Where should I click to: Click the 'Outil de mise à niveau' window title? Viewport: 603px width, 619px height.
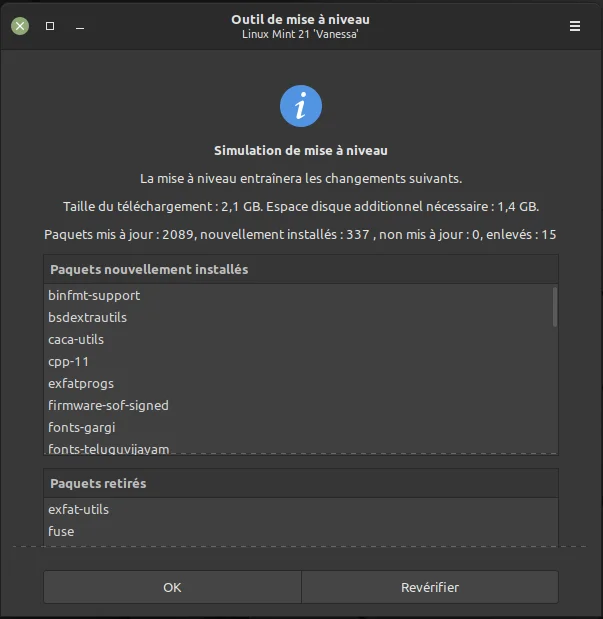pyautogui.click(x=301, y=19)
